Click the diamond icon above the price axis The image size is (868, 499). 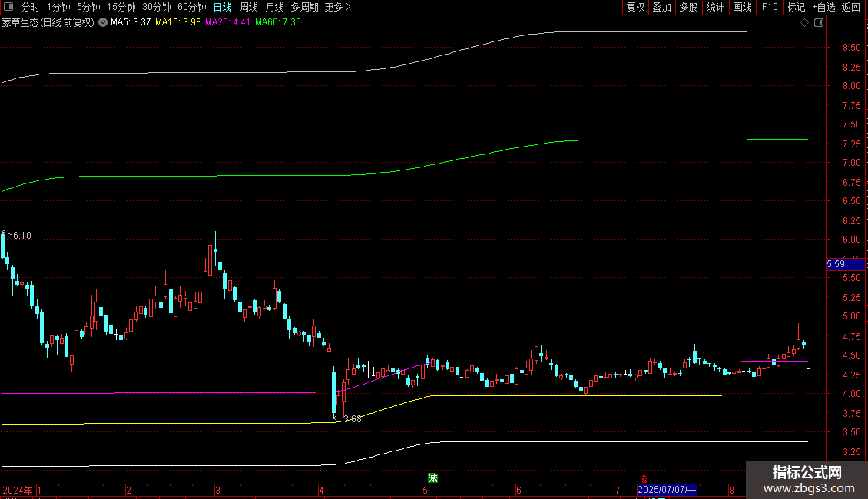point(805,22)
